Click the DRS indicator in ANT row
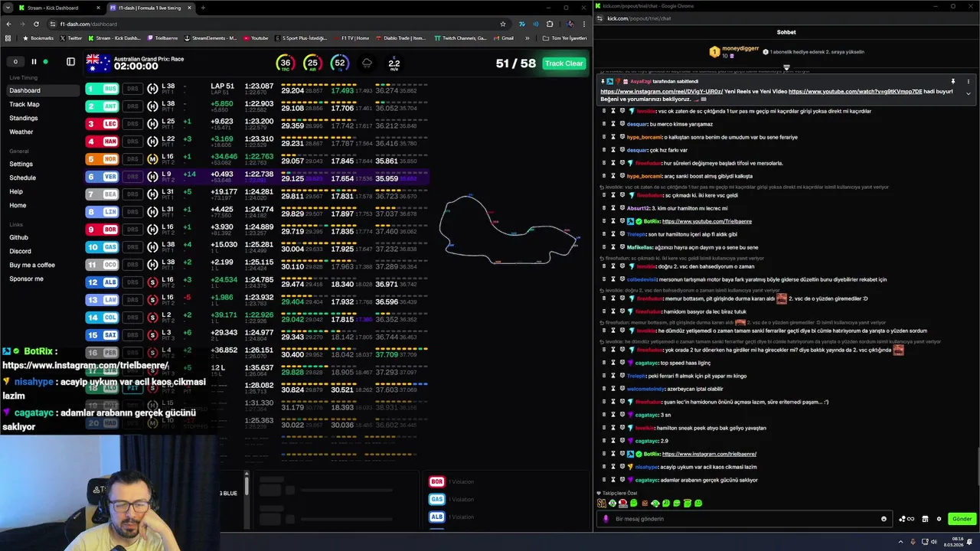The image size is (980, 551). click(x=132, y=106)
